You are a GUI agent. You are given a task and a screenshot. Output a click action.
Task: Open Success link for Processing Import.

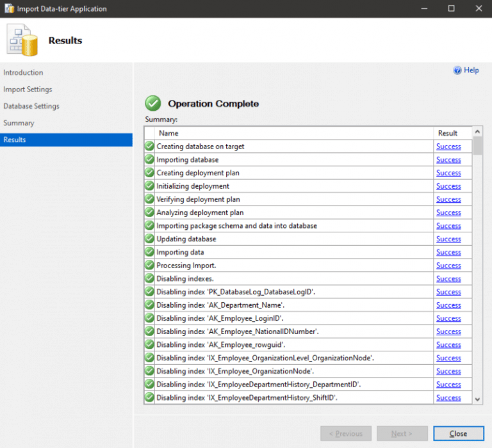click(448, 266)
